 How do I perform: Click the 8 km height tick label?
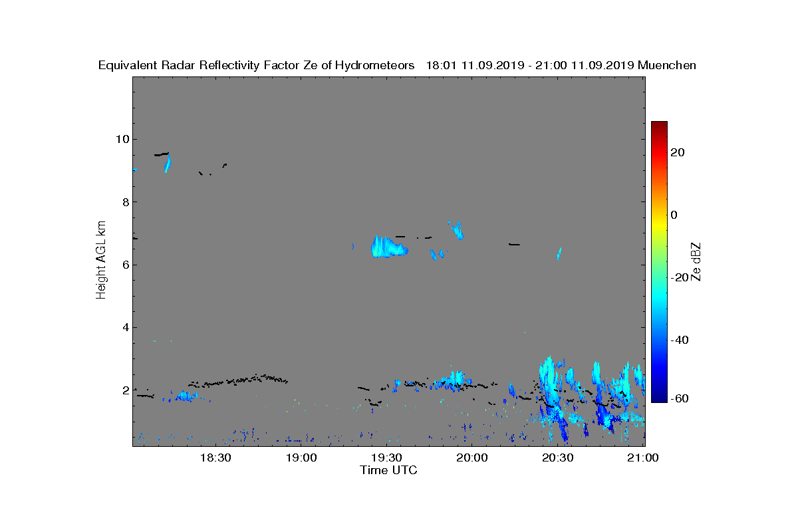tap(125, 201)
